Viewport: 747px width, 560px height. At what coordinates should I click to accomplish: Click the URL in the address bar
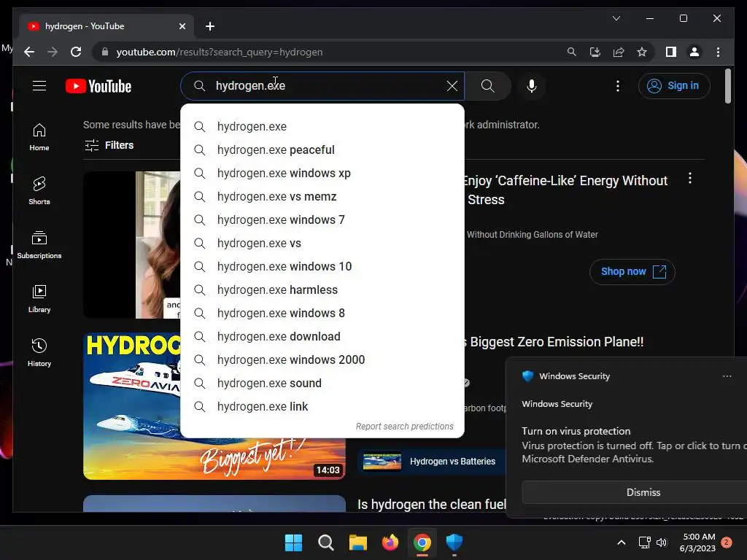(x=219, y=52)
